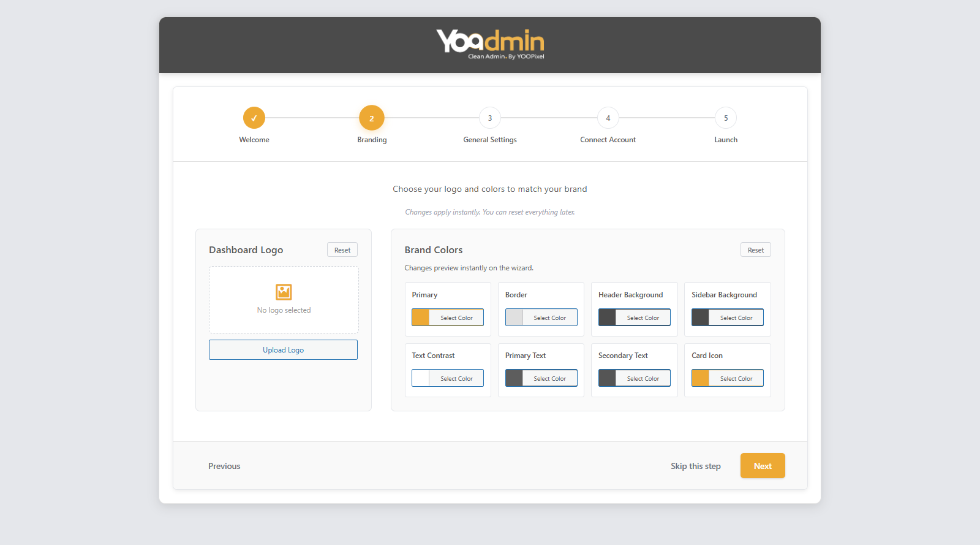Click 'Changes apply instantly' italic note
Image resolution: width=980 pixels, height=545 pixels.
pyautogui.click(x=490, y=212)
